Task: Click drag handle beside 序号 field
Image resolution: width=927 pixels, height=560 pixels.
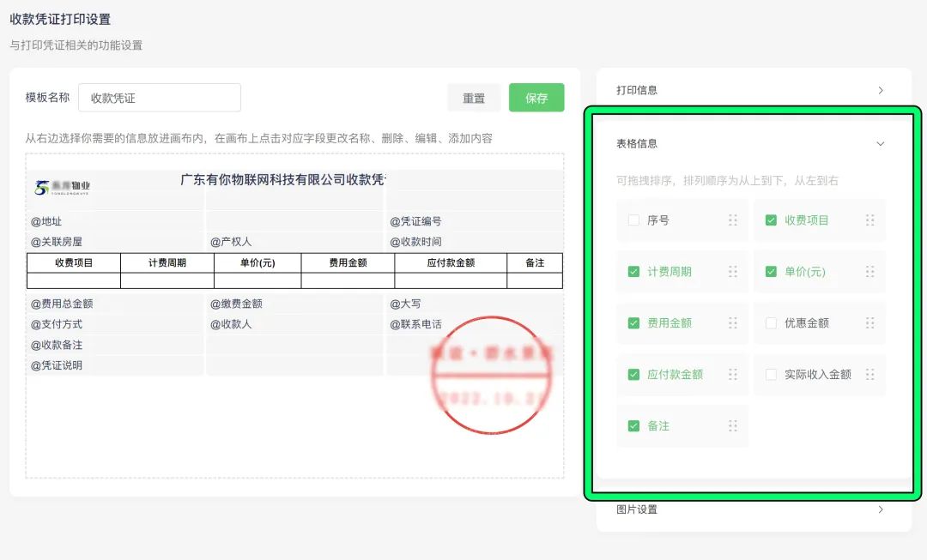Action: tap(732, 220)
